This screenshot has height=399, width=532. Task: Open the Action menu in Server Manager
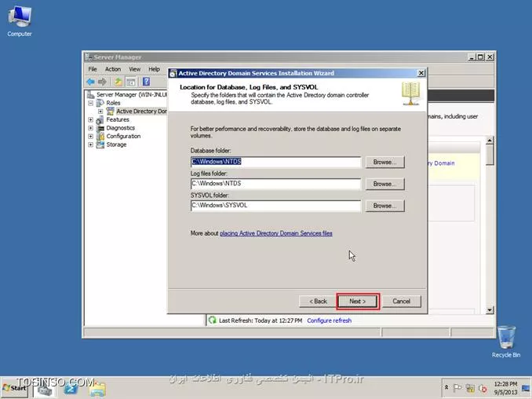coord(113,69)
